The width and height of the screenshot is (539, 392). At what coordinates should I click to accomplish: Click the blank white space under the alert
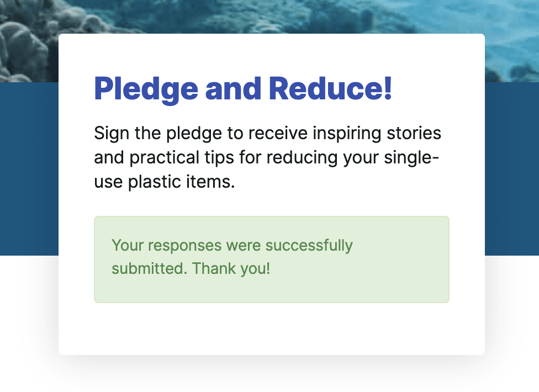pos(272,329)
